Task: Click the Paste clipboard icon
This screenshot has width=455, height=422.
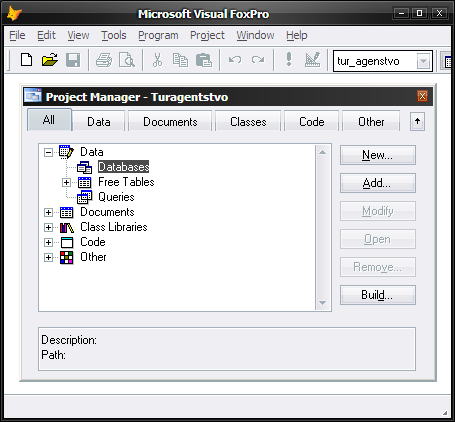Action: 204,60
